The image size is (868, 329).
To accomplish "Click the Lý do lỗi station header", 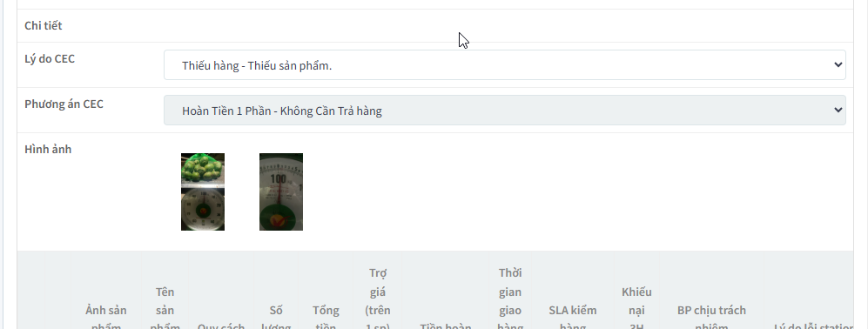I will coord(813,326).
